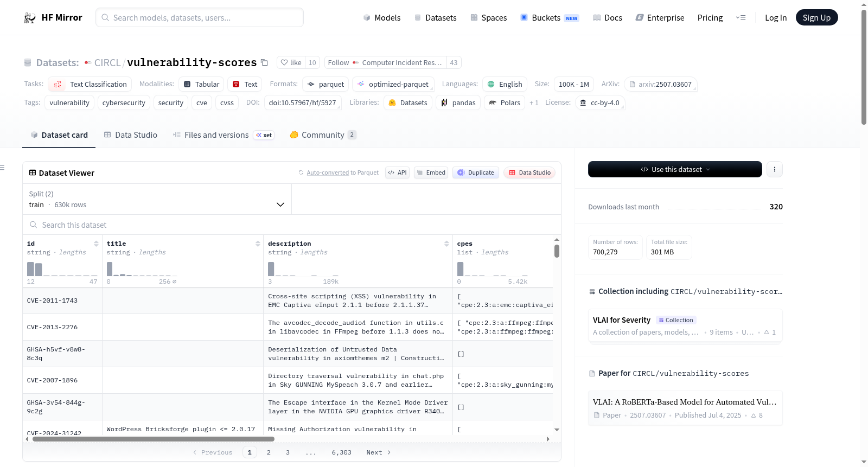Open the left sidebar menu icon
This screenshot has width=868, height=467.
coord(2,168)
